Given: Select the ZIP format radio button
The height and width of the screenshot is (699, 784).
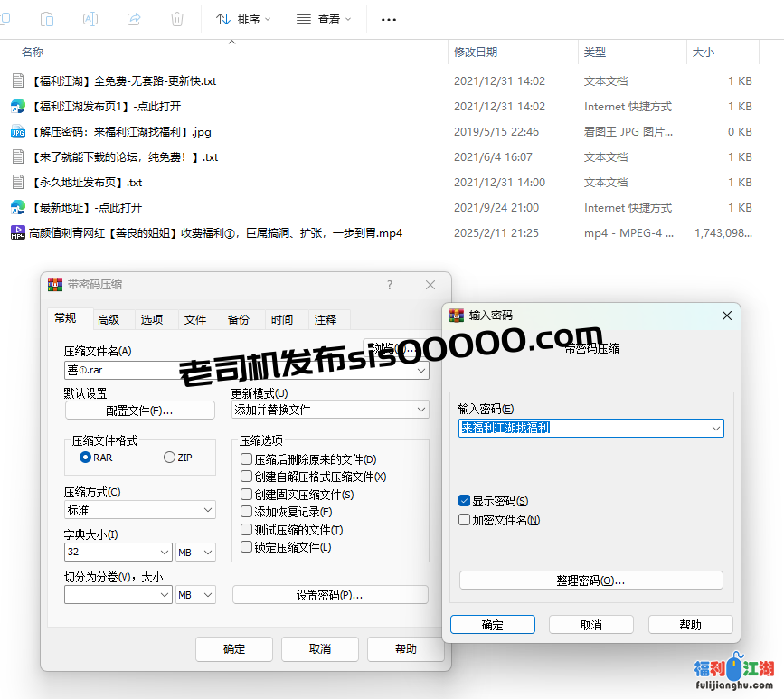Looking at the screenshot, I should click(x=169, y=458).
